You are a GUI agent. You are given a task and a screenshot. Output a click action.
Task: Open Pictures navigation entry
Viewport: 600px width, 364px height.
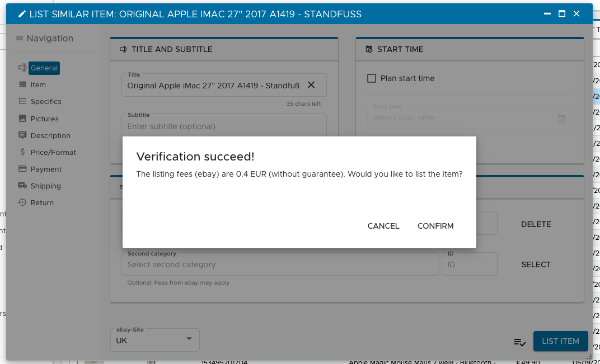(x=44, y=119)
